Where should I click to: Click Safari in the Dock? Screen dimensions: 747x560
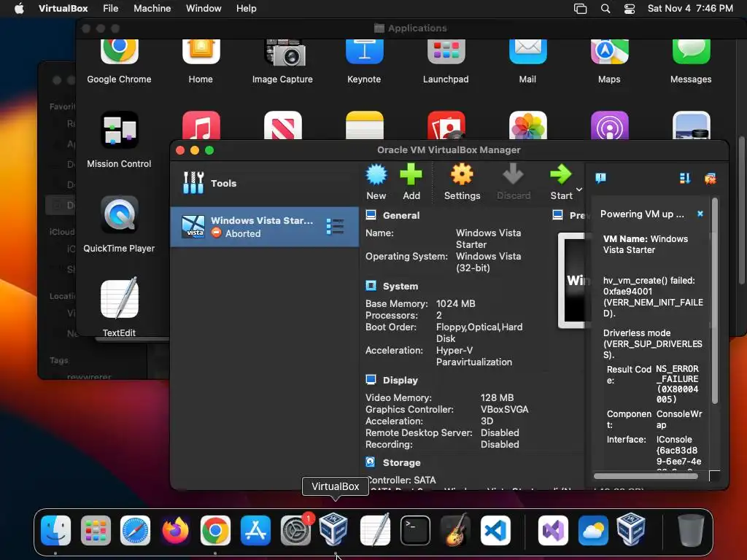tap(135, 530)
